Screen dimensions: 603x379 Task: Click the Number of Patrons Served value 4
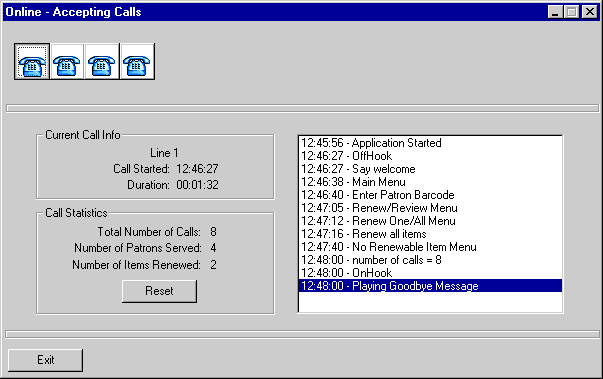[213, 248]
